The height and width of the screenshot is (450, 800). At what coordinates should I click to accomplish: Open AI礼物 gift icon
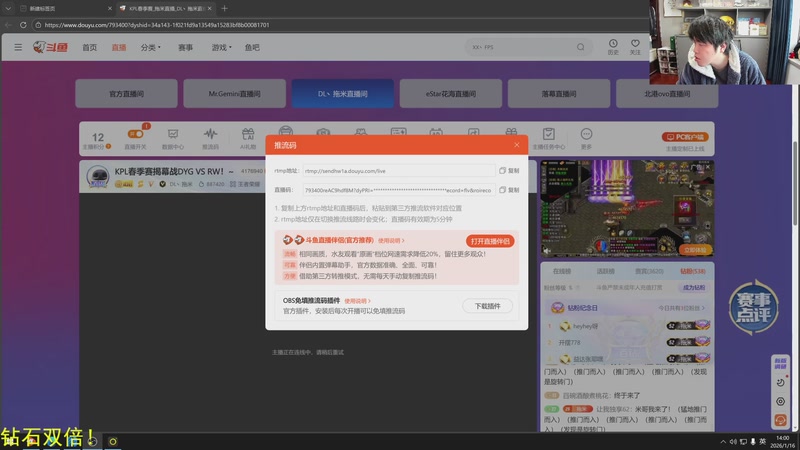(x=248, y=138)
